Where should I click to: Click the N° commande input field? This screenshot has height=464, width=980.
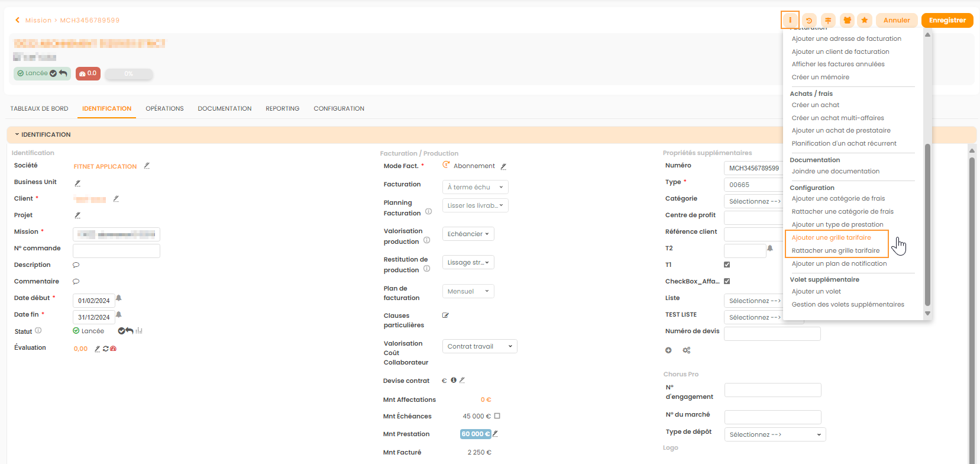coord(117,250)
